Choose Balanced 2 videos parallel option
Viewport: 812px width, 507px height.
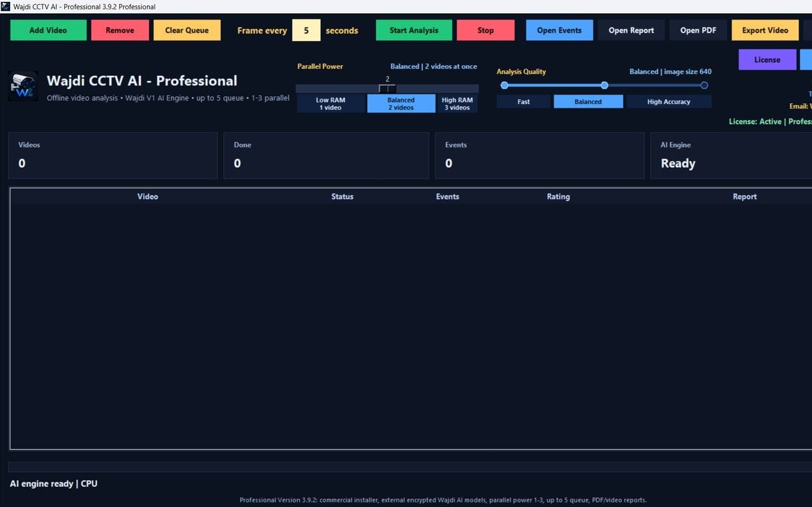click(401, 104)
